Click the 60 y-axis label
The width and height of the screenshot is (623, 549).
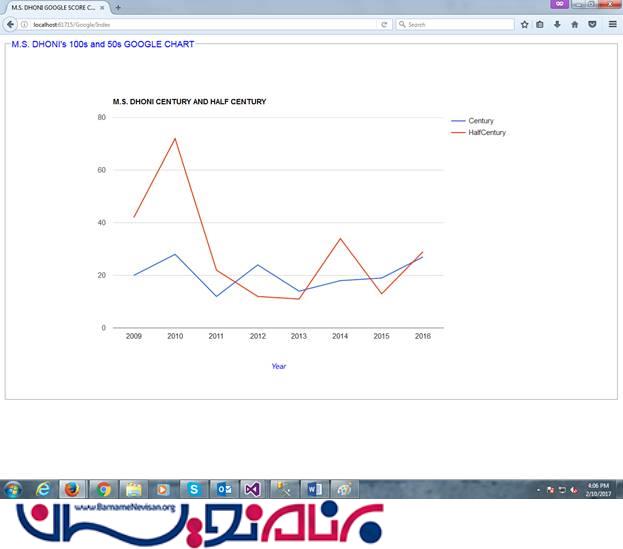point(102,170)
